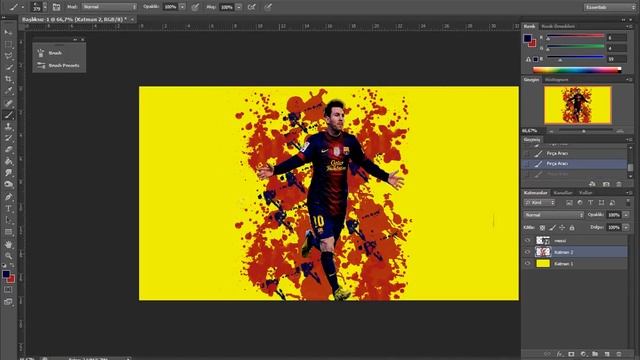Hide the Katman 2 layer
This screenshot has width=640, height=360.
coord(527,252)
